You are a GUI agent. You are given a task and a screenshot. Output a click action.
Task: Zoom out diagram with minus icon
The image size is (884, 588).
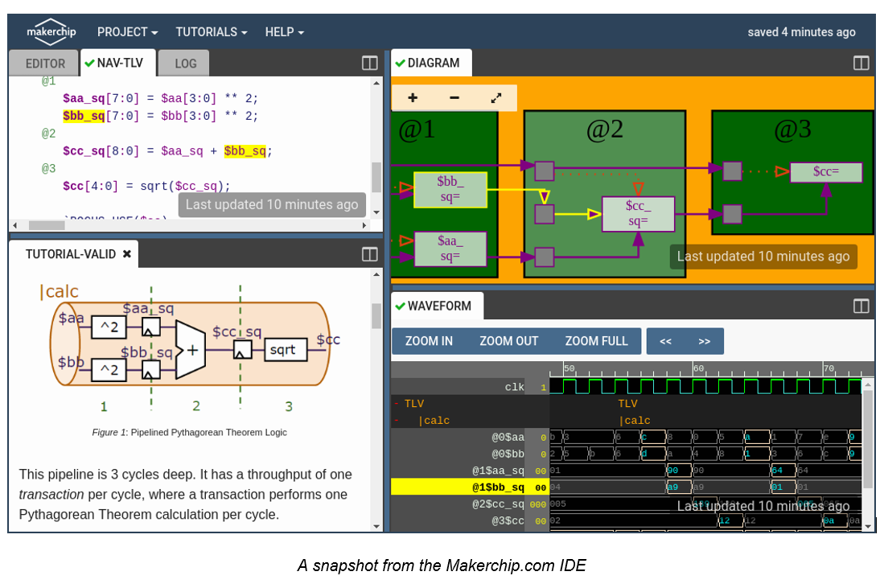point(454,98)
